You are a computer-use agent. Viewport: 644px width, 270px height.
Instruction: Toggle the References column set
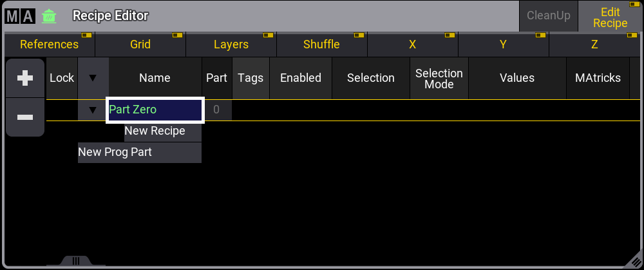[x=49, y=44]
